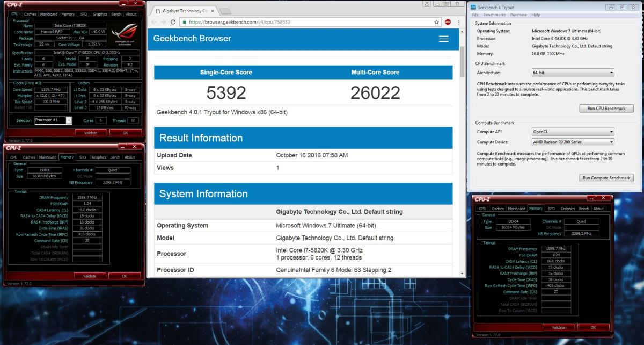Click OK in the top-left CPU-Z window
Image resolution: width=644 pixels, height=345 pixels.
[125, 133]
